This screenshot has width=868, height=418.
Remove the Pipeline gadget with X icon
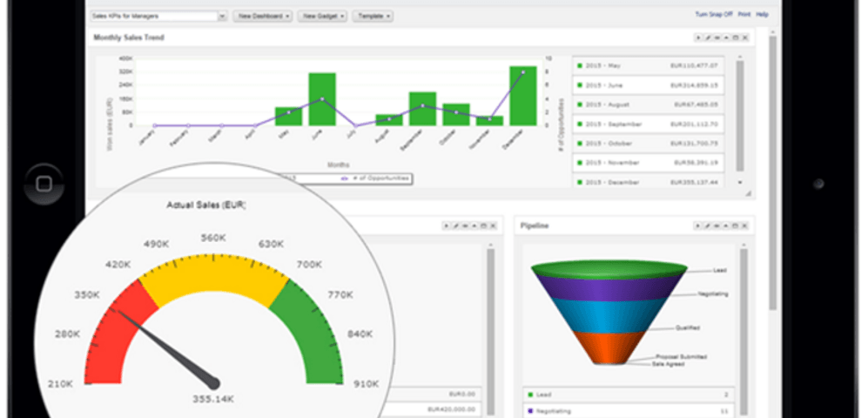(745, 226)
